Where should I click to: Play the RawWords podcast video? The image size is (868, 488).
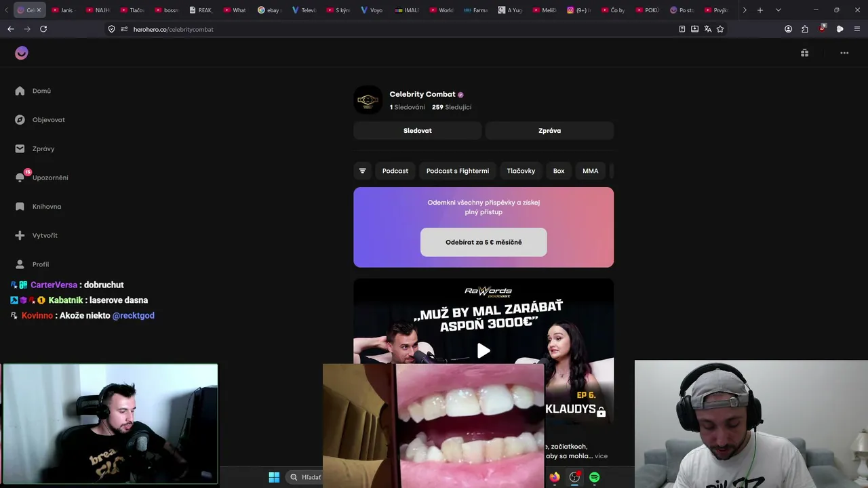(x=484, y=350)
